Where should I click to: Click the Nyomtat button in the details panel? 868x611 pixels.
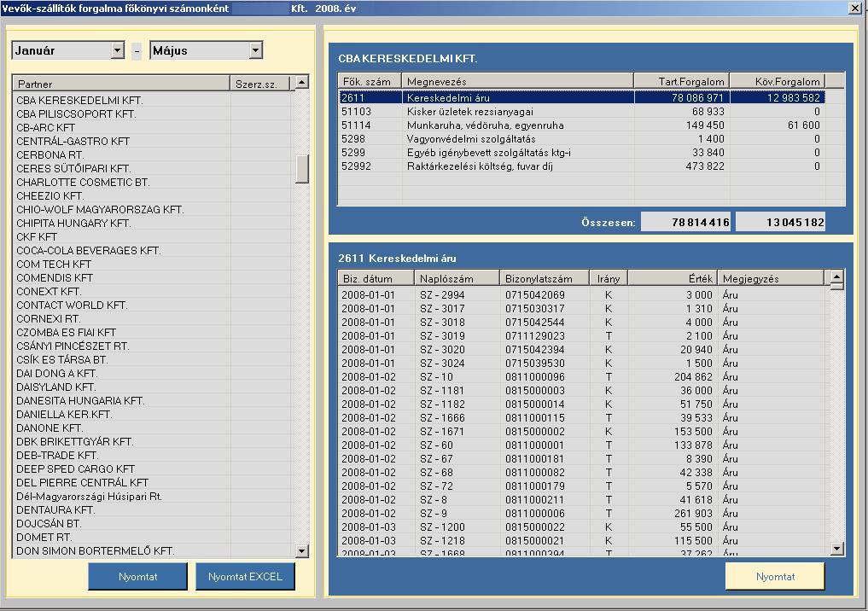(775, 577)
